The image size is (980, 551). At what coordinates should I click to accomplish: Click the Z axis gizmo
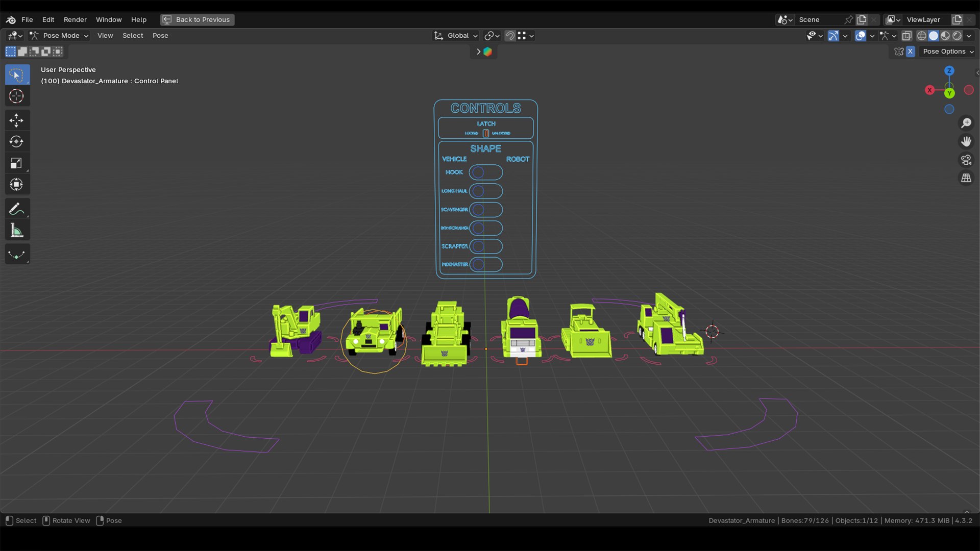pyautogui.click(x=949, y=71)
